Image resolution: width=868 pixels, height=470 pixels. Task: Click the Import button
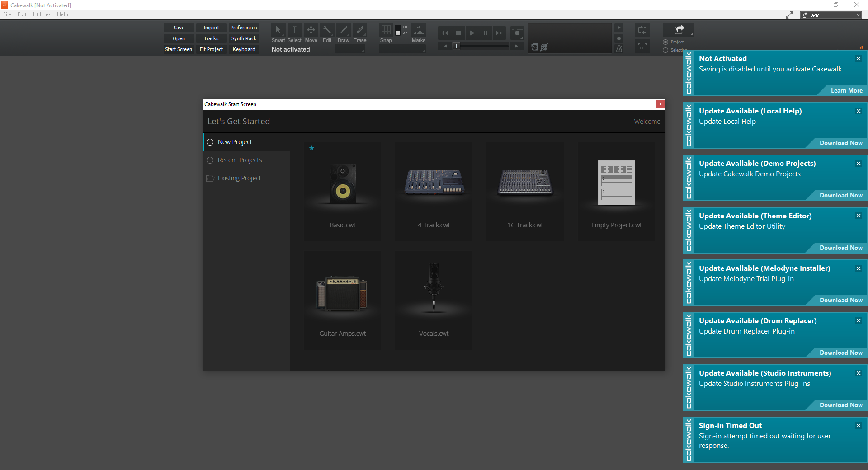coord(211,28)
